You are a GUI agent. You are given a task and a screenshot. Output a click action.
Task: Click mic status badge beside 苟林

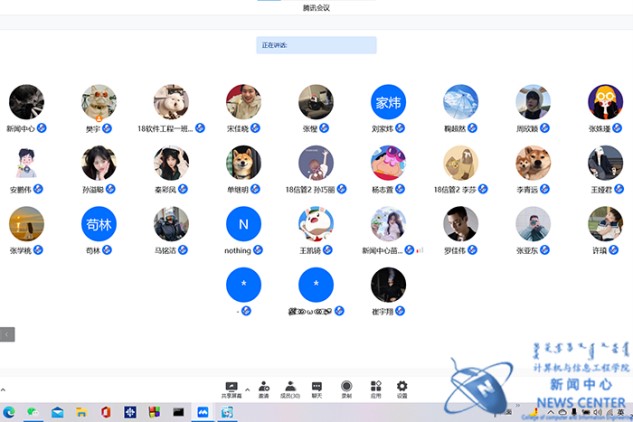(108, 250)
